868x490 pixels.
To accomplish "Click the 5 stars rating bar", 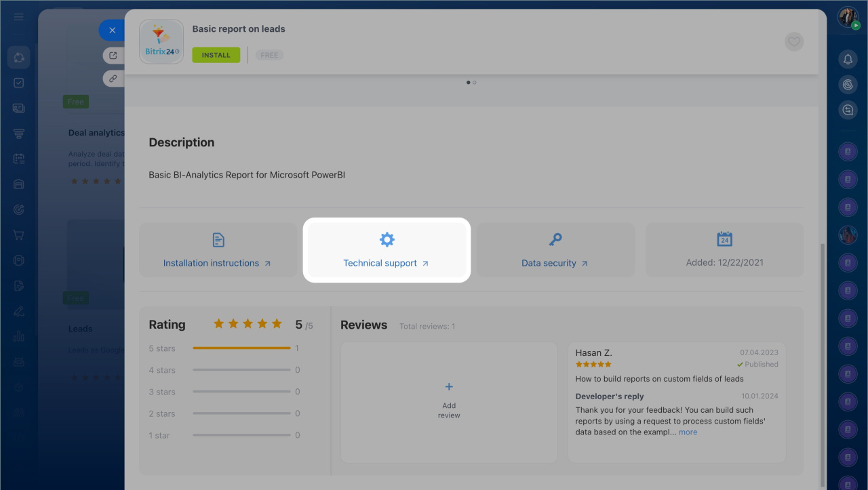I will coord(241,348).
